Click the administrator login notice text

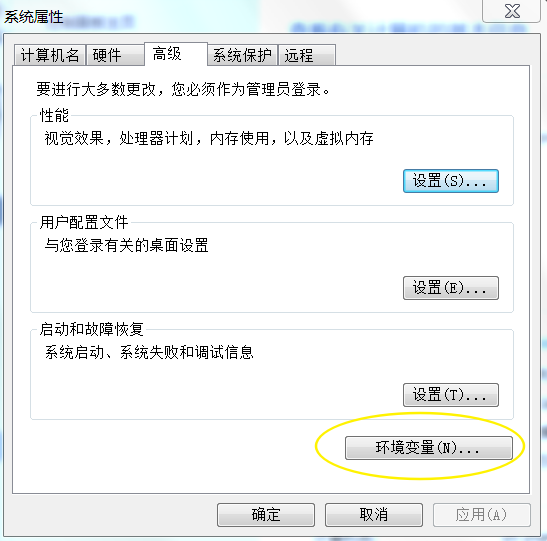click(x=183, y=89)
